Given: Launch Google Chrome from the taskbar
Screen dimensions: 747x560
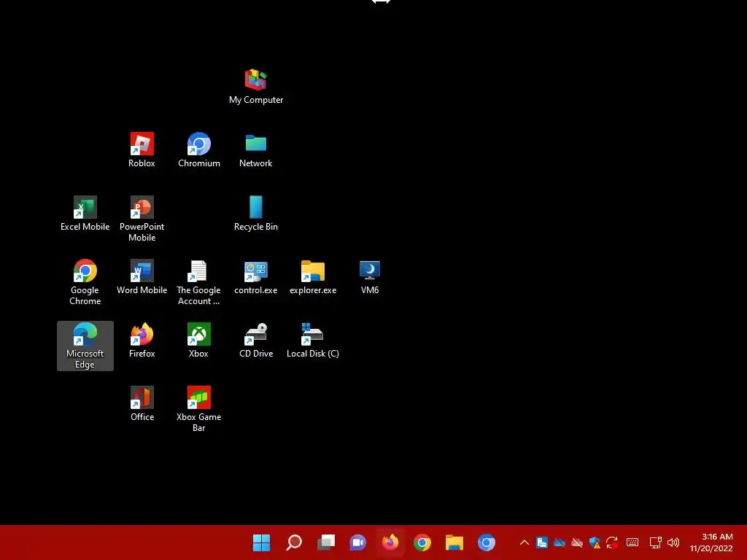Looking at the screenshot, I should coord(422,542).
